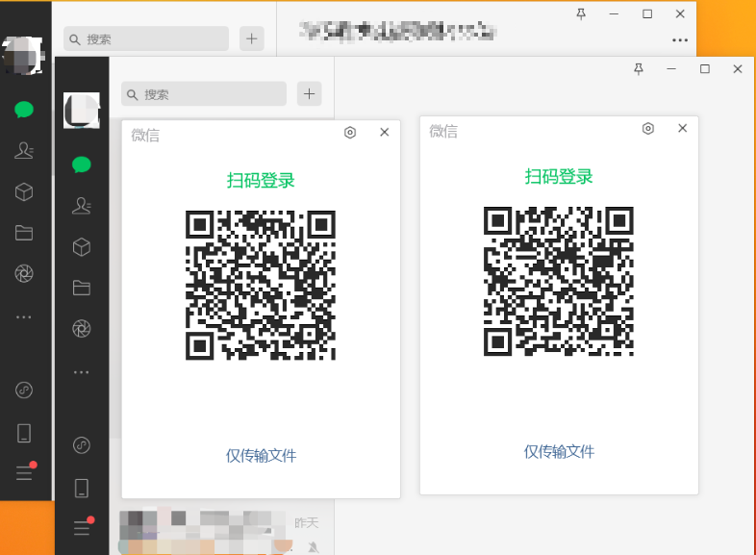Click the plus button in back window
This screenshot has height=555, width=756.
coord(252,39)
